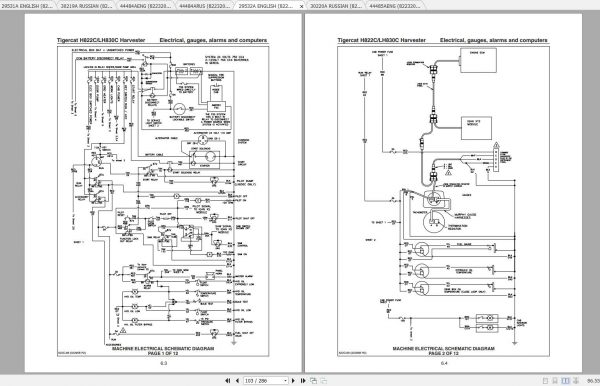Viewport: 600px width, 386px height.
Task: Click right page heading 'Electrical, gauges, alarms and computers'
Action: (x=494, y=40)
